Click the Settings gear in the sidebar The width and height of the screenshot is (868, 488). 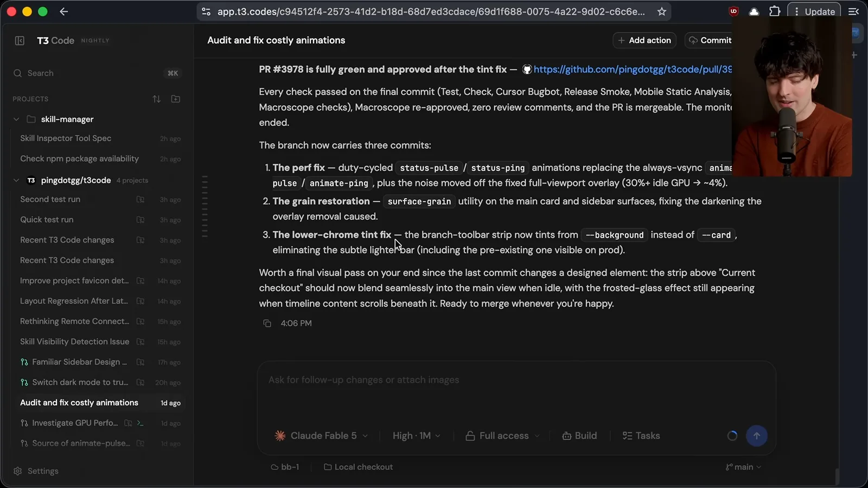tap(17, 471)
